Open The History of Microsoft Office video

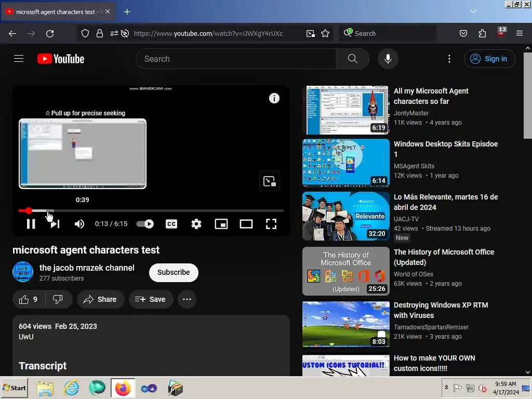tap(444, 257)
